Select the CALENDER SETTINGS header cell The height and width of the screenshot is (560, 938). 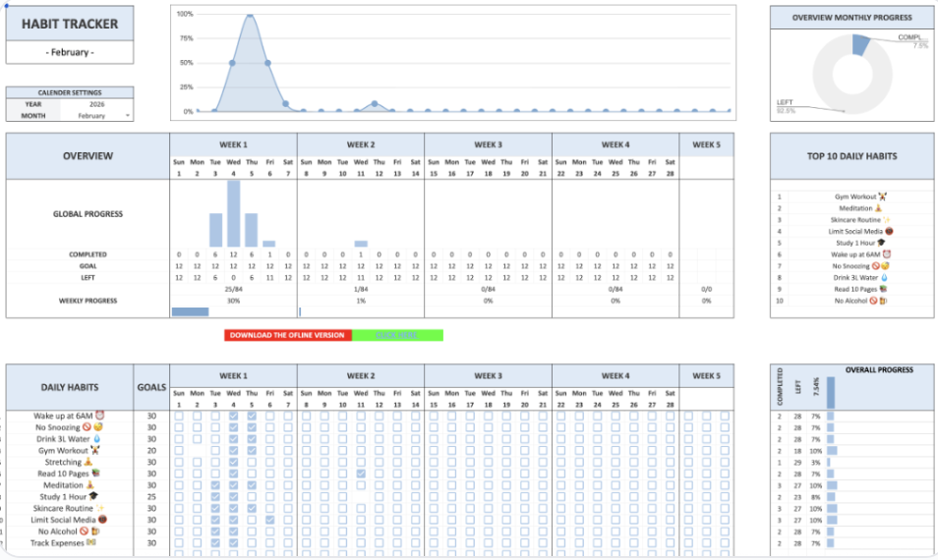[x=70, y=92]
